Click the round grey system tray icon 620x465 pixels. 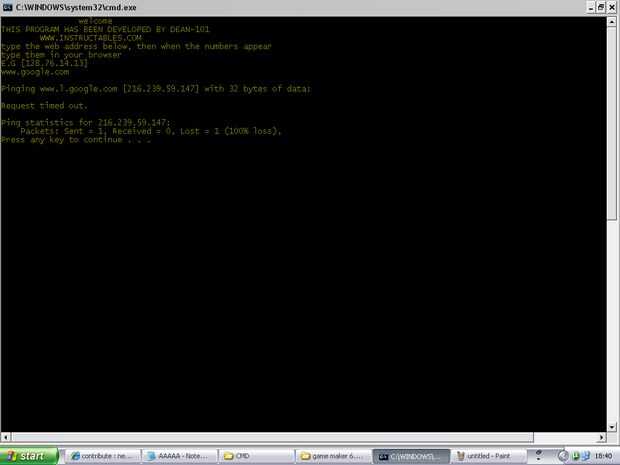(x=563, y=456)
